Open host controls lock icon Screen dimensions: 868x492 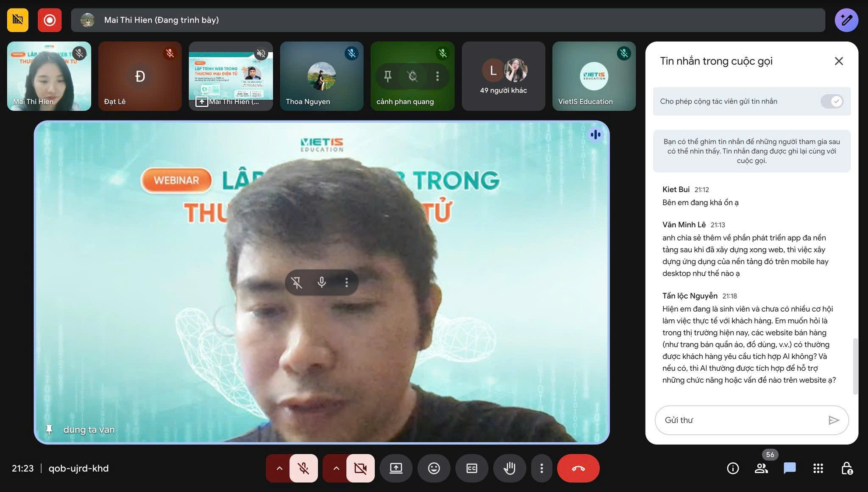(846, 468)
